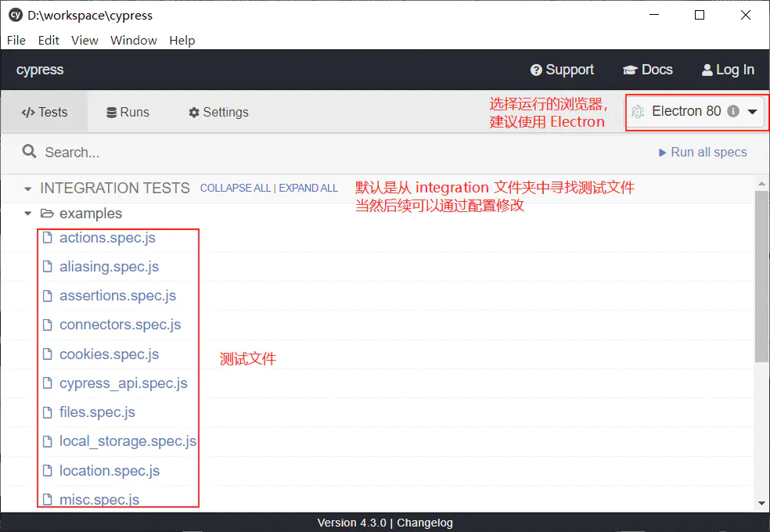This screenshot has width=770, height=532.
Task: Launch cypress_api.spec.js test file
Action: (x=124, y=383)
